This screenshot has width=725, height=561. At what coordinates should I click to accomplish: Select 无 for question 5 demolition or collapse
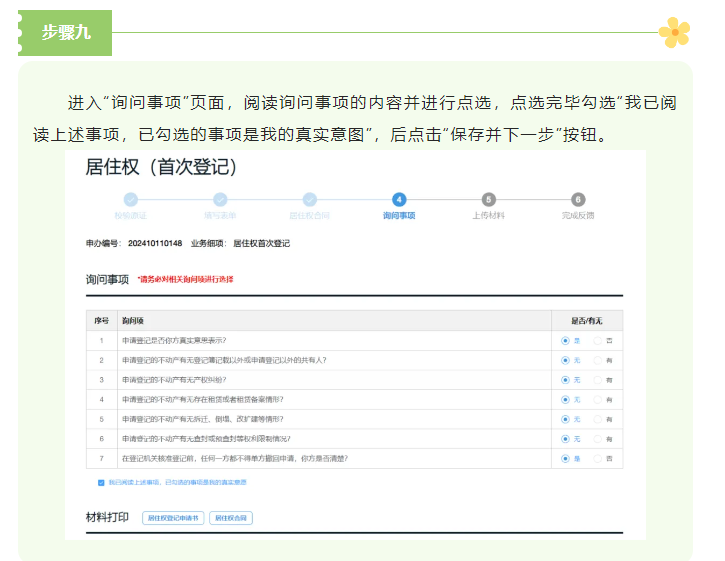(566, 419)
